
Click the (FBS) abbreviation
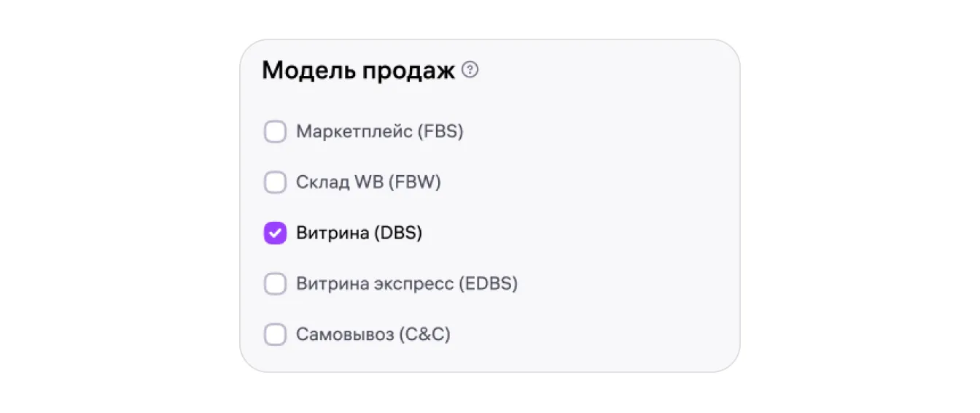(440, 132)
